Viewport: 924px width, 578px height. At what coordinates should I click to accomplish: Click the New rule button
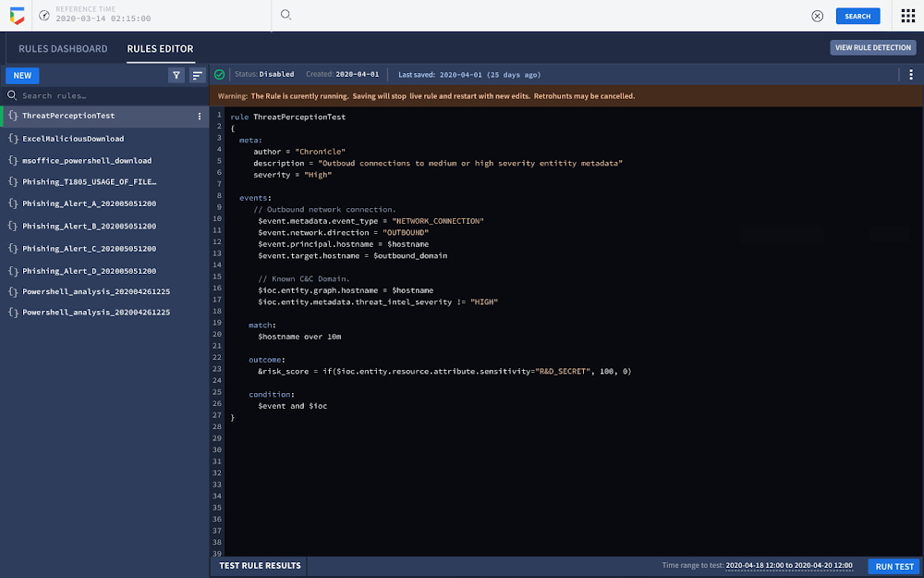tap(22, 76)
